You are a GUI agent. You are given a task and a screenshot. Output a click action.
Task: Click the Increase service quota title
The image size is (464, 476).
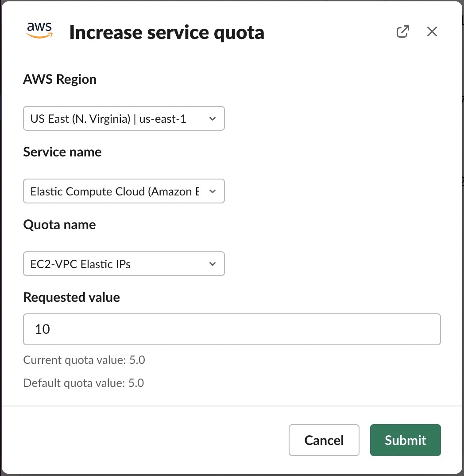click(166, 32)
